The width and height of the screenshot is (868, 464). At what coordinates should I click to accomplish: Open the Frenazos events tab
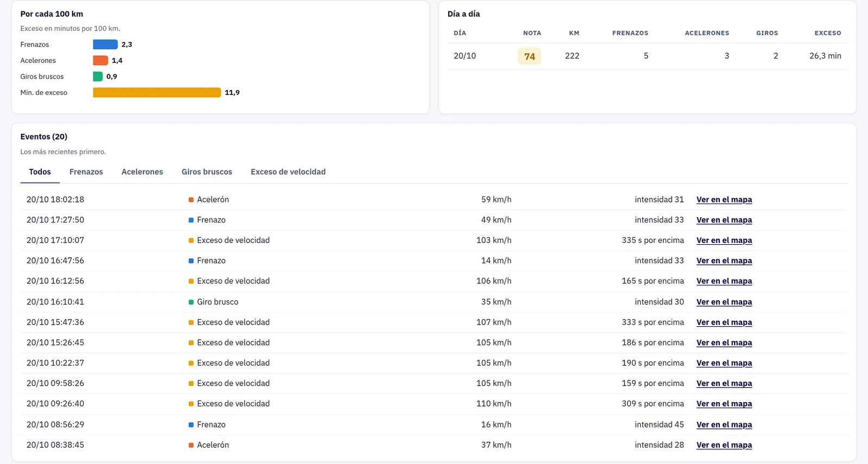click(x=86, y=172)
